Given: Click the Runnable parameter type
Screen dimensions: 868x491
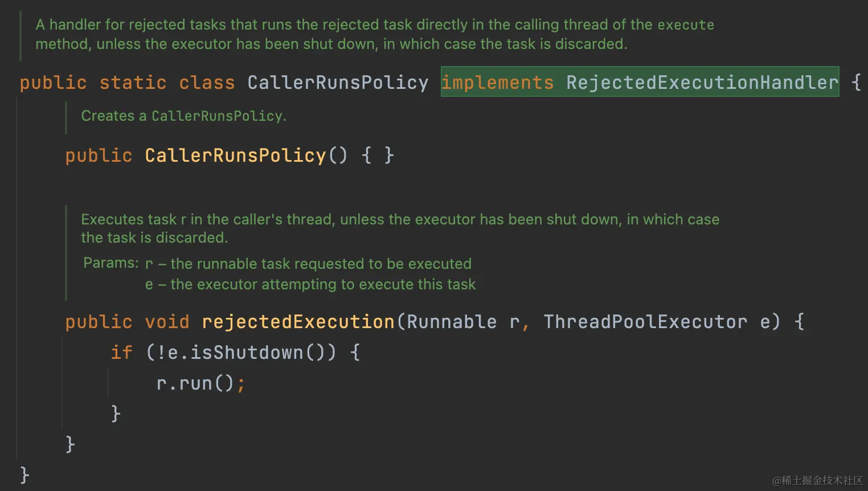Looking at the screenshot, I should tap(452, 322).
